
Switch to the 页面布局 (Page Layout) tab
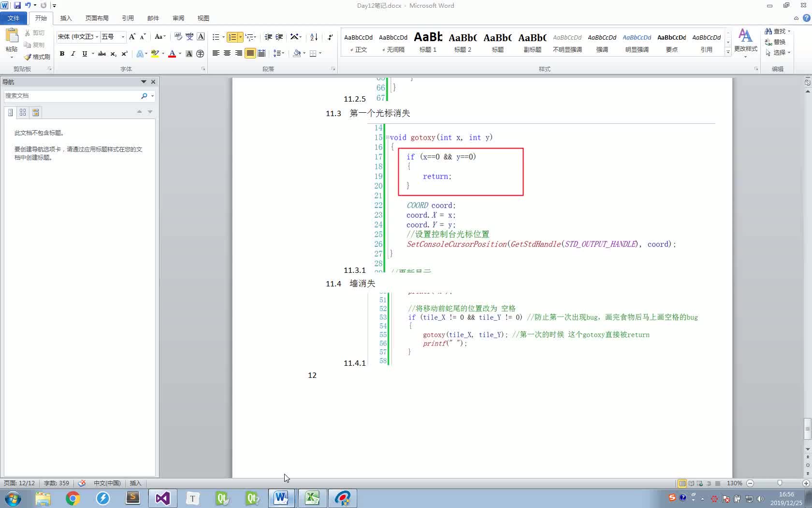coord(97,18)
